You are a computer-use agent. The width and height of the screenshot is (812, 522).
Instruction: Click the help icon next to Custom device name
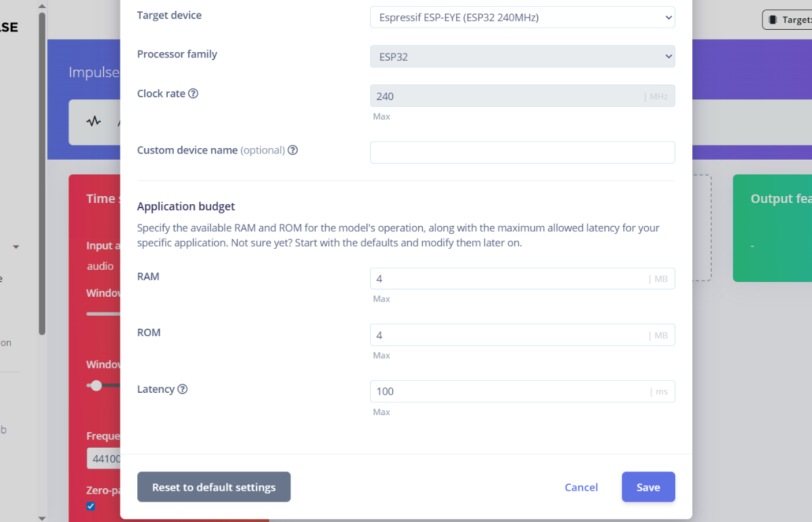[293, 150]
